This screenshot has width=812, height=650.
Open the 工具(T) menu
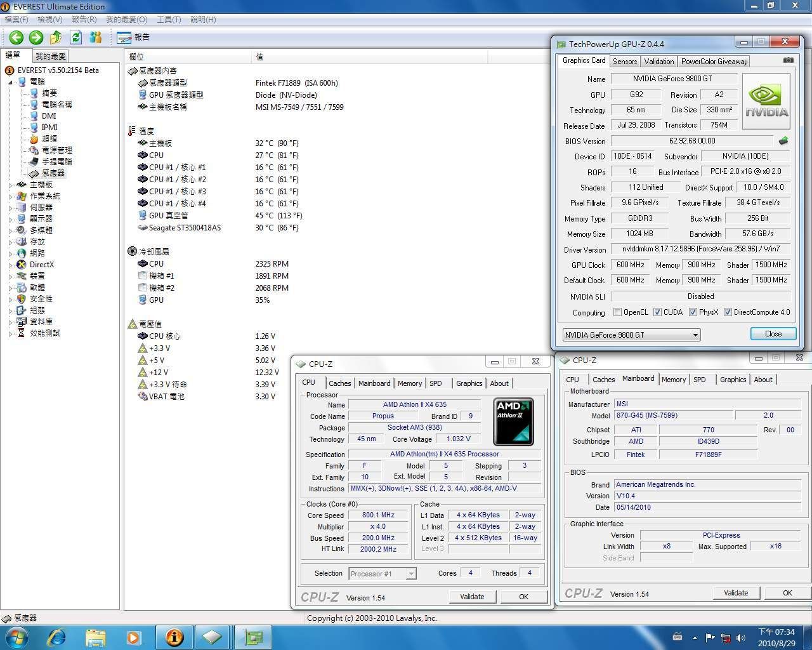click(169, 20)
